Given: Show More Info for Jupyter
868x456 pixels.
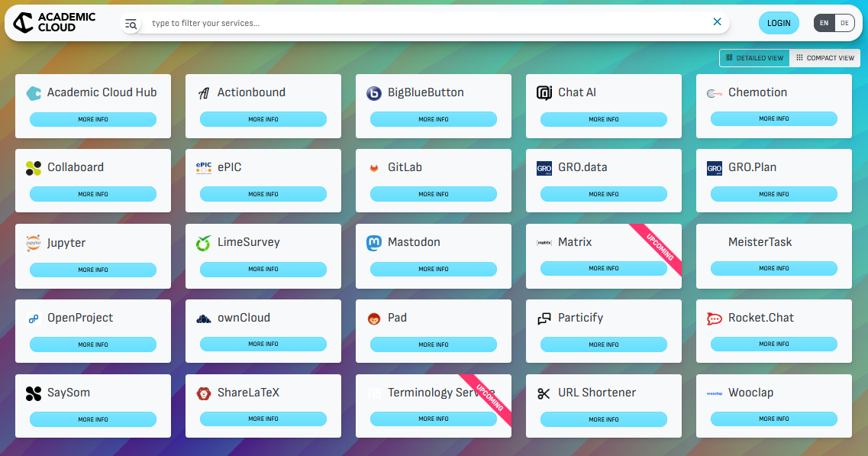Looking at the screenshot, I should pos(93,270).
